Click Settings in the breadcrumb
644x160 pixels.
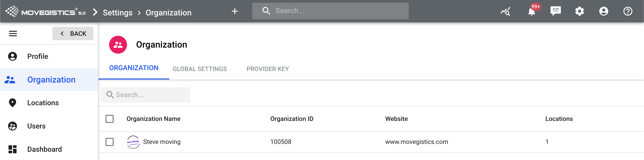[x=117, y=13]
